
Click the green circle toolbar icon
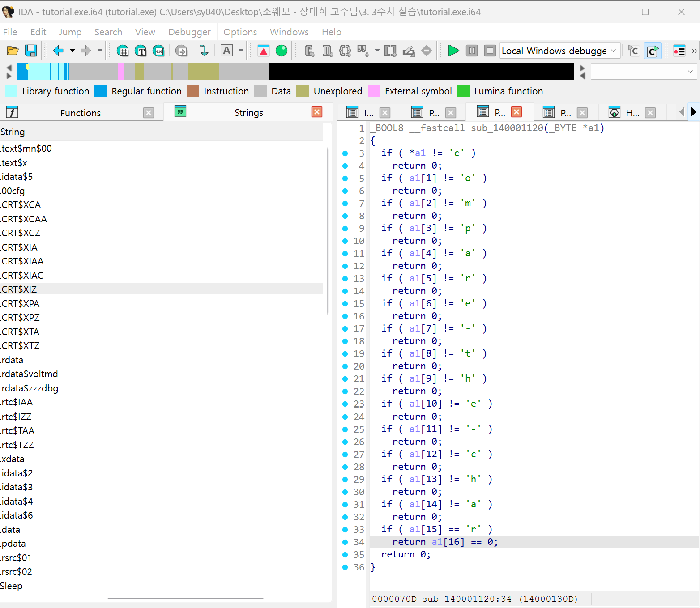(x=282, y=51)
